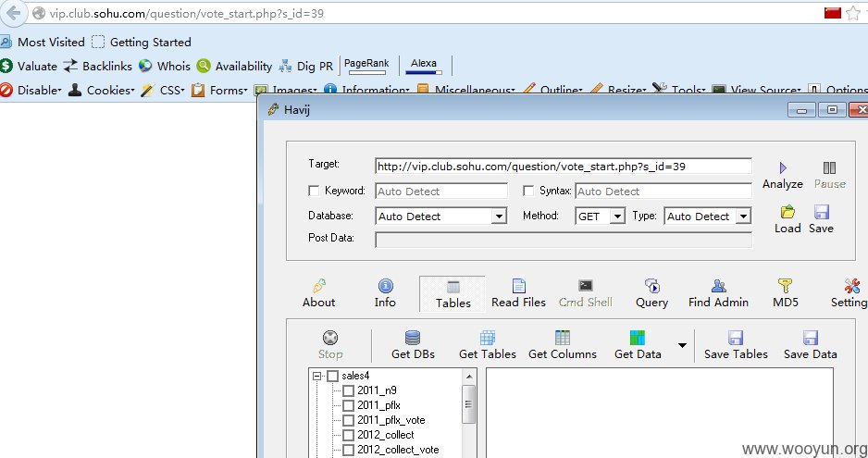This screenshot has height=458, width=868.
Task: Open the About tab
Action: click(319, 293)
